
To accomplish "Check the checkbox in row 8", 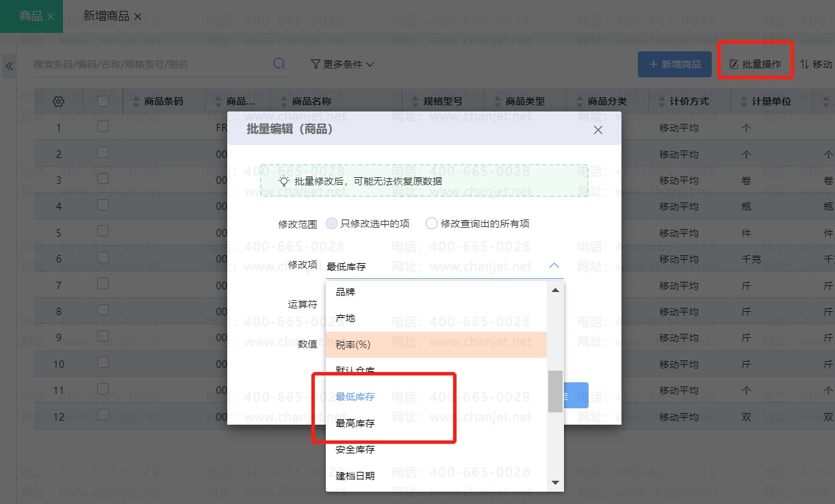I will (x=103, y=310).
